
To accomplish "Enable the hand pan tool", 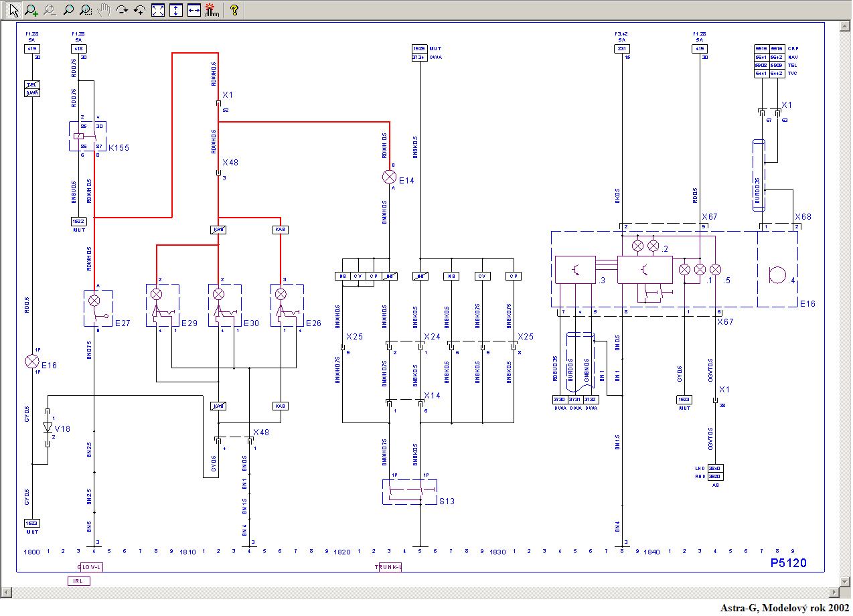I will tap(104, 10).
